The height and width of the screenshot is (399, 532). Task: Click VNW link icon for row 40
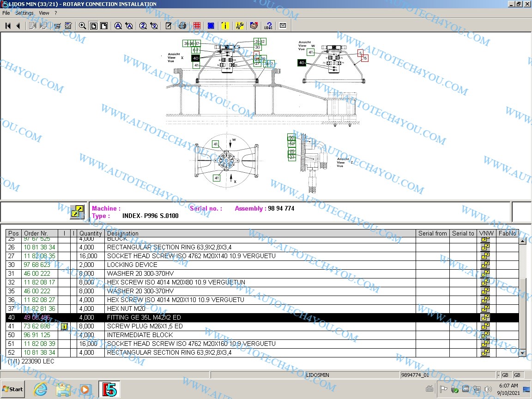pos(485,318)
